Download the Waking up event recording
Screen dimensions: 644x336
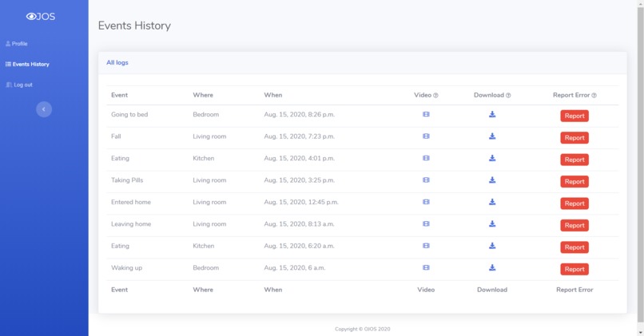point(492,267)
